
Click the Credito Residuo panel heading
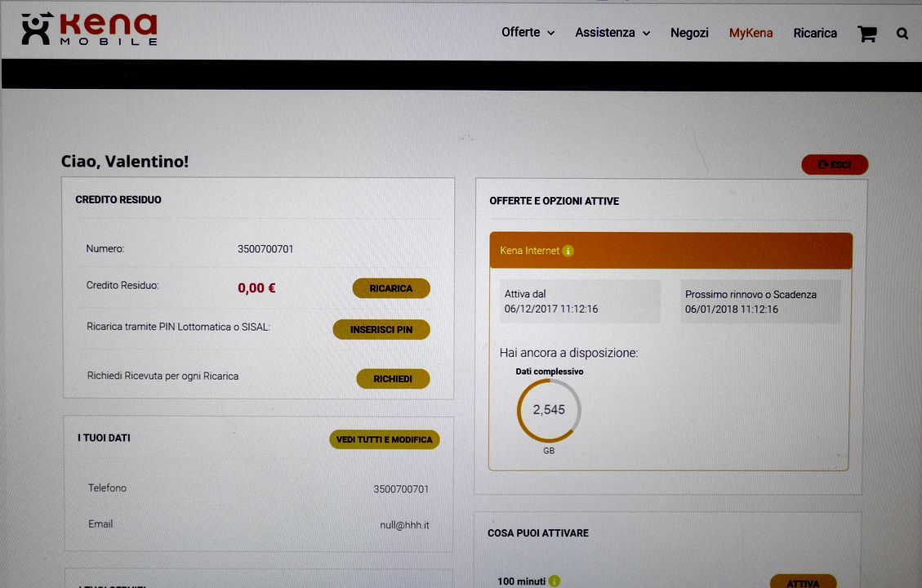point(118,200)
